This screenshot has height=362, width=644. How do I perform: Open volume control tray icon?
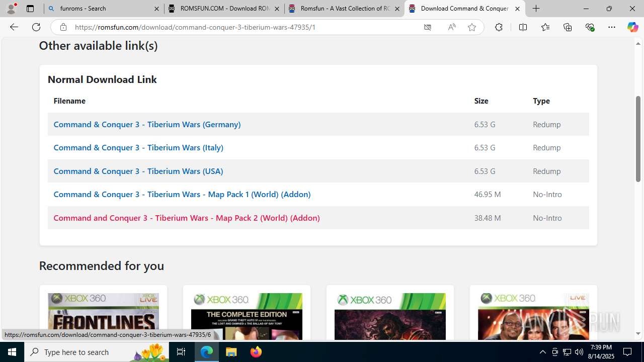coord(579,352)
